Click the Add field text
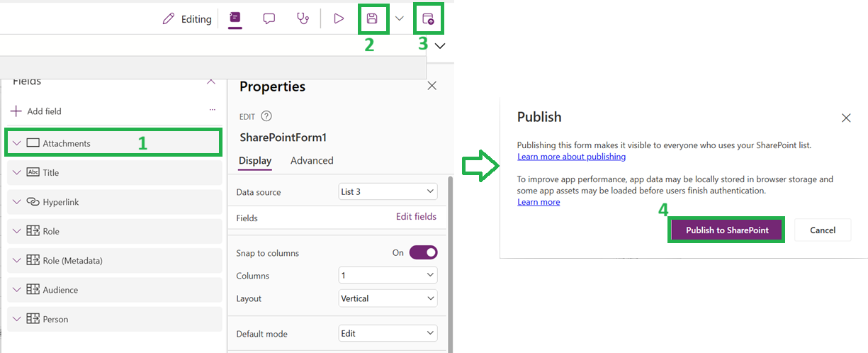Screen dimensions: 868x353 pyautogui.click(x=44, y=111)
